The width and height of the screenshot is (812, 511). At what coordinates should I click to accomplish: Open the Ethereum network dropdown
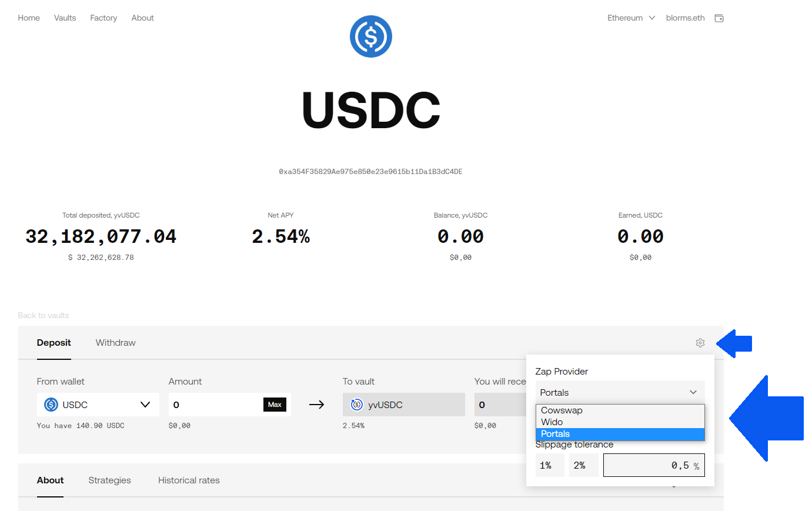click(631, 18)
